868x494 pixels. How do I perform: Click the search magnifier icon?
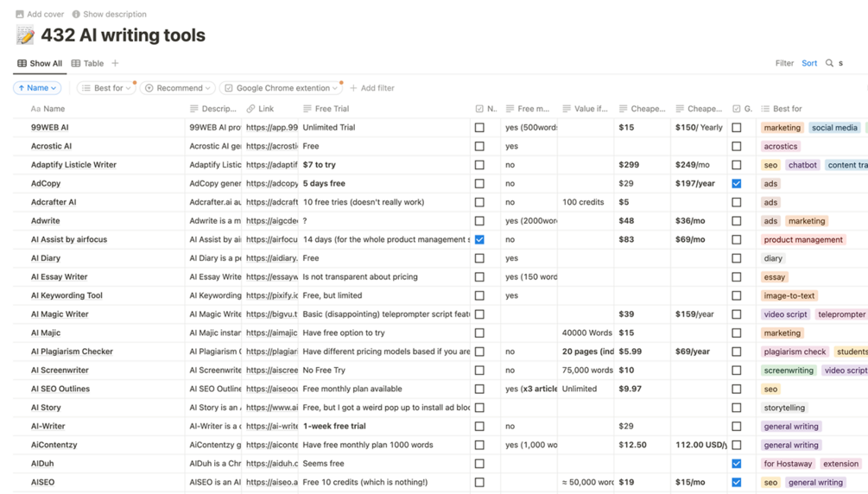(x=829, y=63)
